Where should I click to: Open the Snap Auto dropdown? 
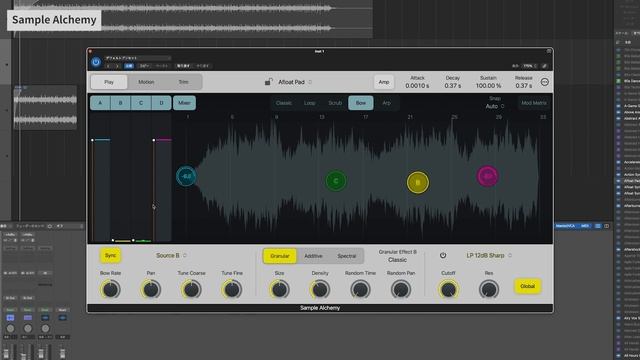[495, 106]
